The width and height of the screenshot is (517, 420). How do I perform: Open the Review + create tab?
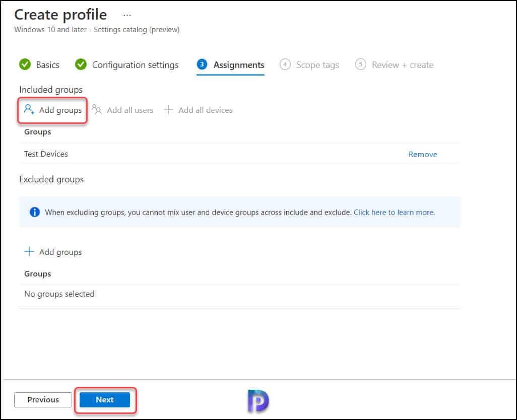tap(402, 64)
